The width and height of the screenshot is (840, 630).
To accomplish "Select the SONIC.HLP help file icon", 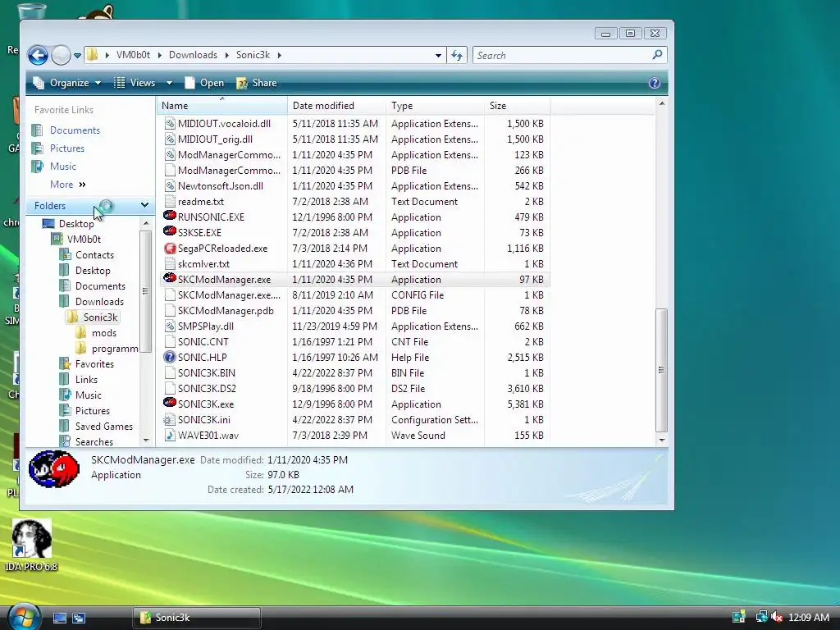I will 170,357.
